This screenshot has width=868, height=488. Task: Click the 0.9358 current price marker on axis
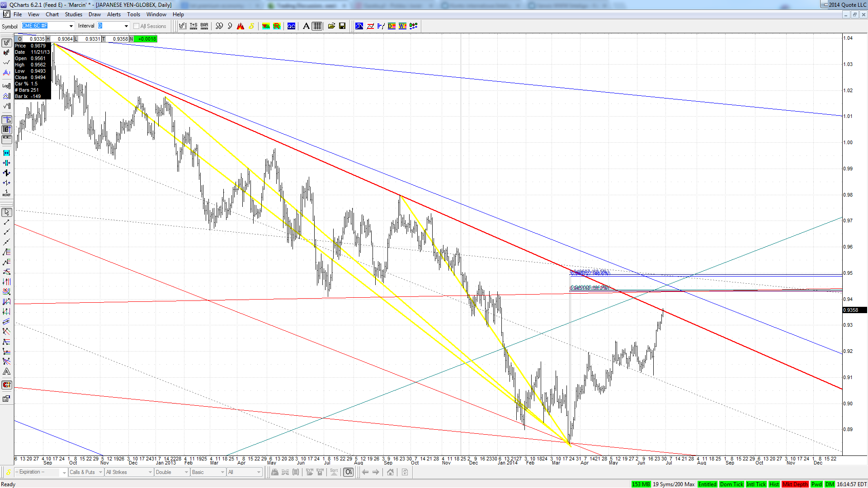[x=854, y=310]
